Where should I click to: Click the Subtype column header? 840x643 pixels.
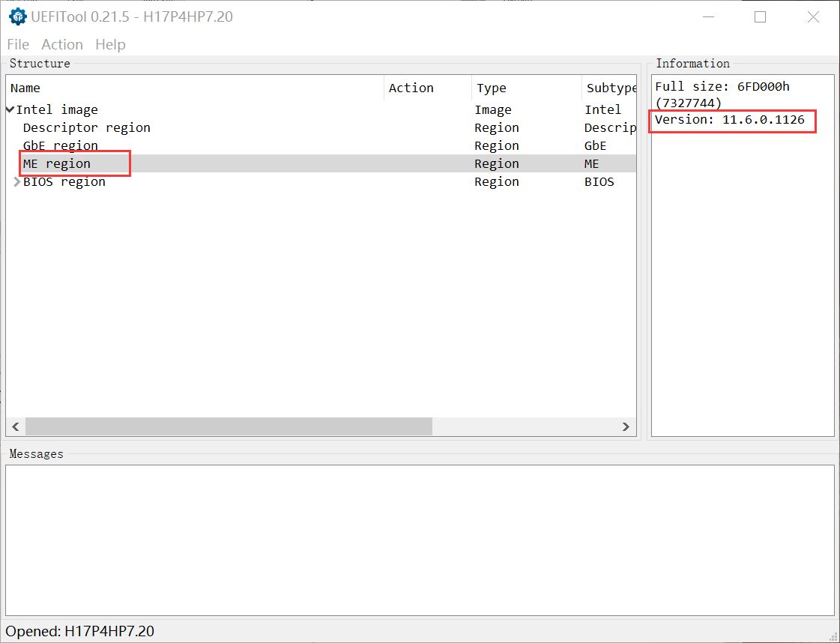pos(609,88)
